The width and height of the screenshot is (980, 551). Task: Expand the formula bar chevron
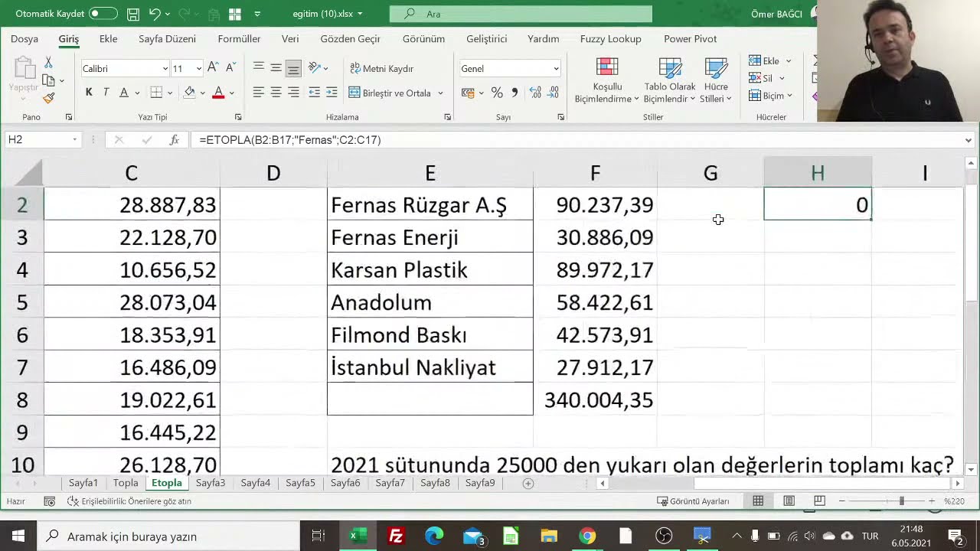pyautogui.click(x=969, y=140)
